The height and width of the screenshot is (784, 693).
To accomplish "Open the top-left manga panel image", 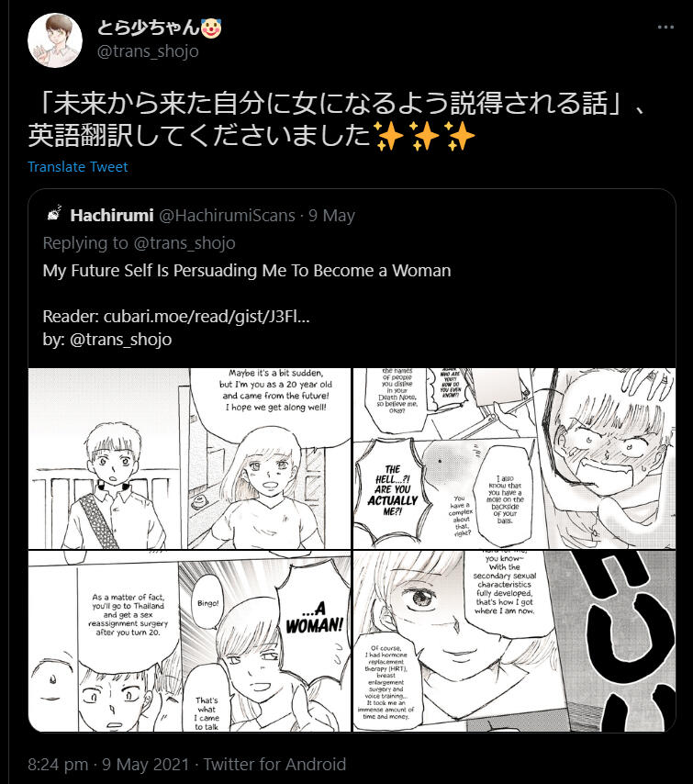I will (189, 458).
